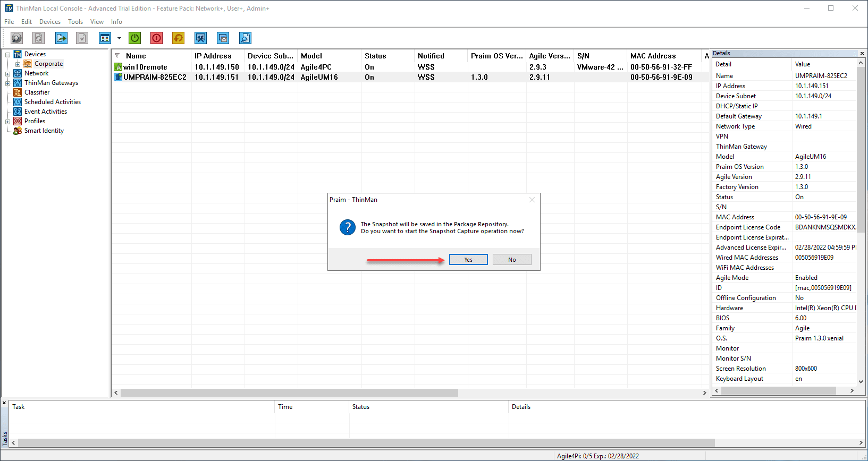Click the device discovery magnifier toolbar icon

coord(17,38)
